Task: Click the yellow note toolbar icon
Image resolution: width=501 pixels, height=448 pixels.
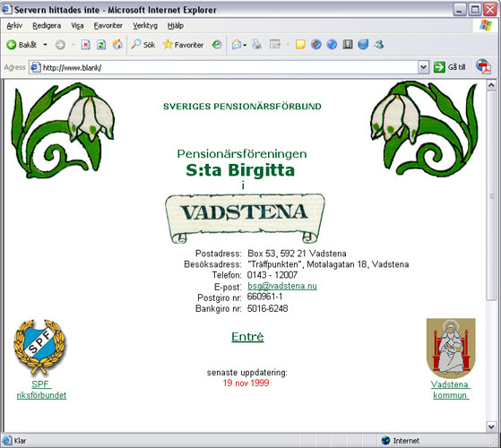Action: point(300,45)
